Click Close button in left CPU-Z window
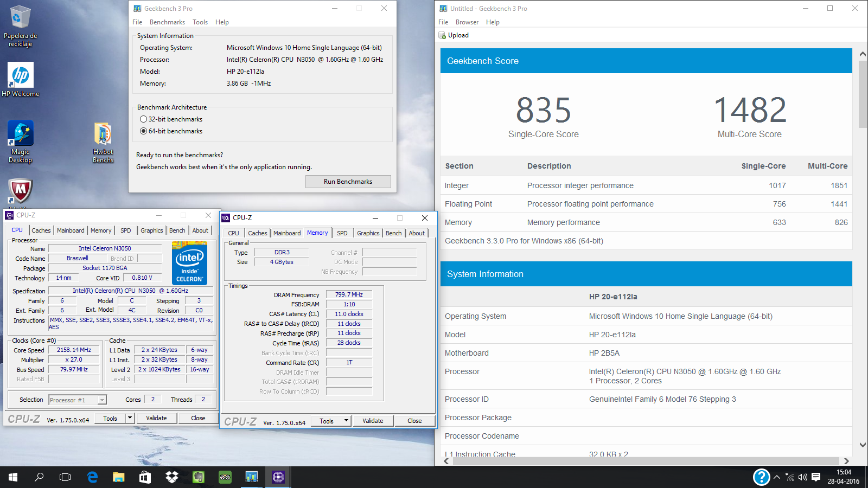The image size is (868, 488). 198,418
